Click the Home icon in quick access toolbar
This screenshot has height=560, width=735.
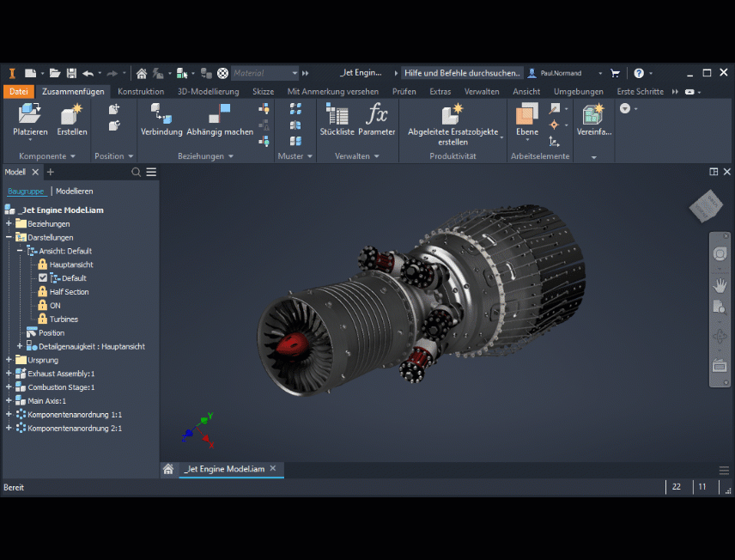[x=142, y=73]
